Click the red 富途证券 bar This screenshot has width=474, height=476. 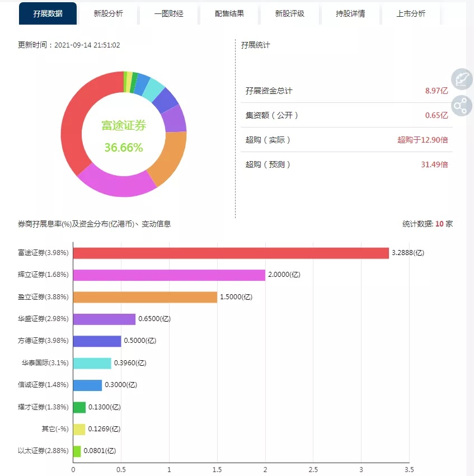pos(231,253)
